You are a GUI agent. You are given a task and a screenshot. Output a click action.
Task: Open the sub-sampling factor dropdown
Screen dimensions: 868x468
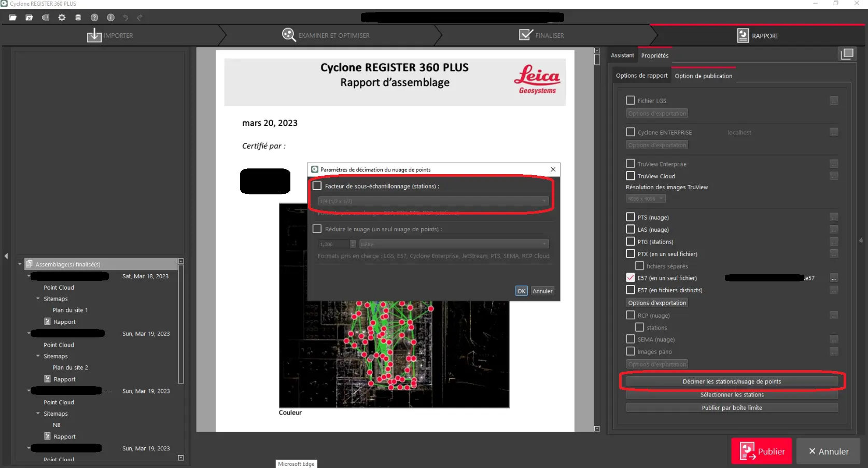tap(433, 201)
